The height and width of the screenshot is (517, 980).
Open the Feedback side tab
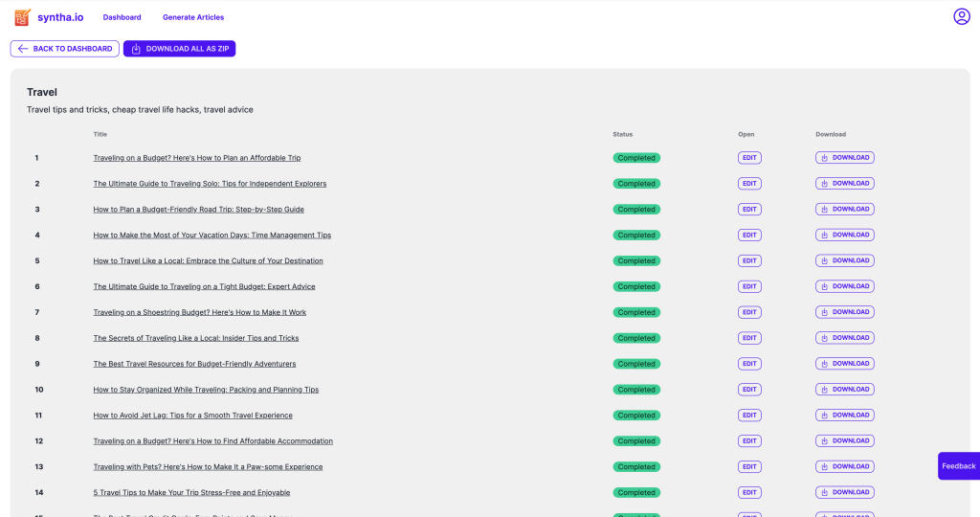click(958, 466)
